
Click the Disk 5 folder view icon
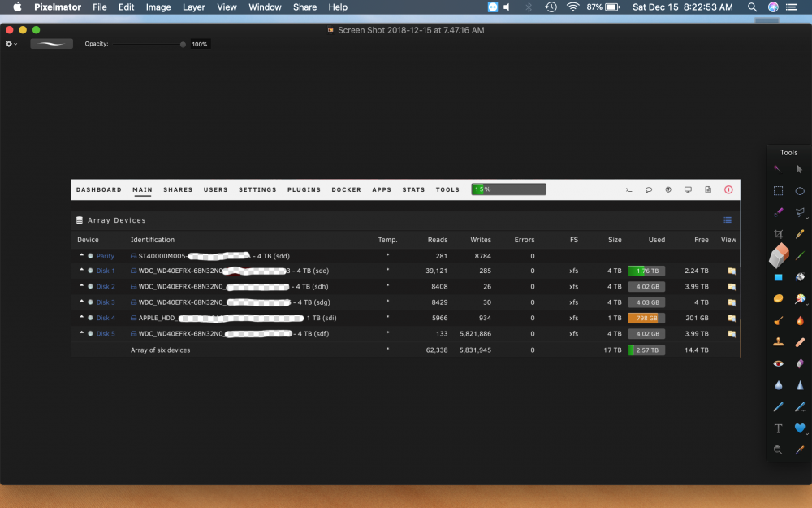[732, 334]
